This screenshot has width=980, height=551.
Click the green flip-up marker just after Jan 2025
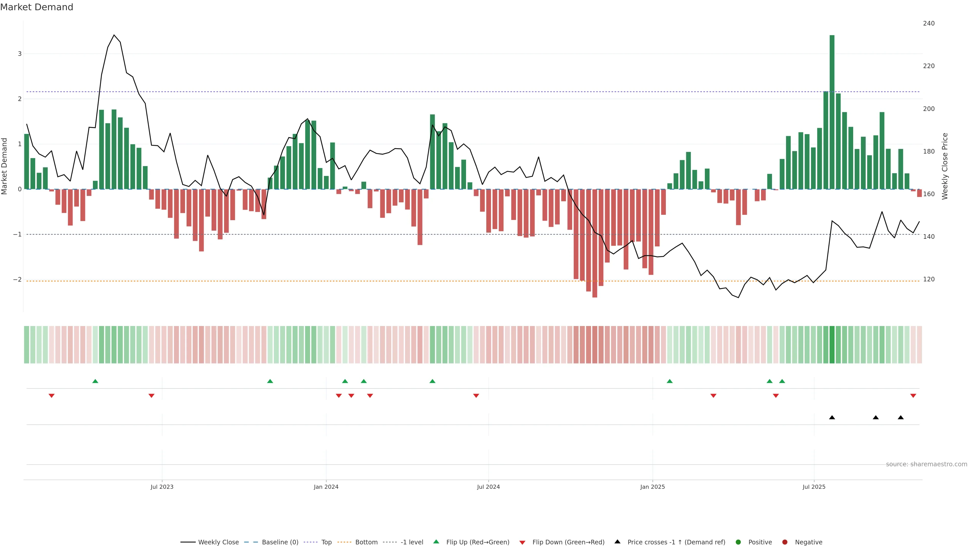(x=670, y=381)
